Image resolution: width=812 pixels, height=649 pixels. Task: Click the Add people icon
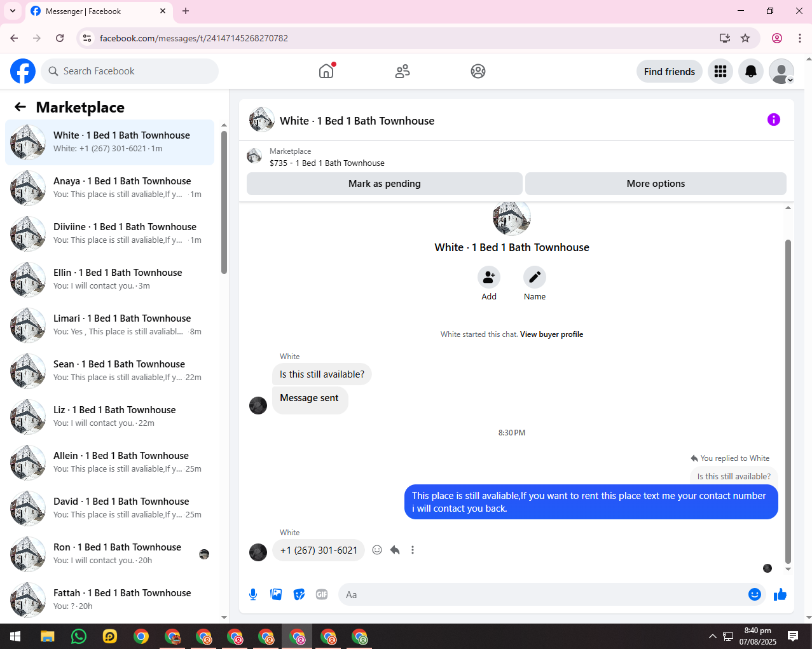click(489, 277)
